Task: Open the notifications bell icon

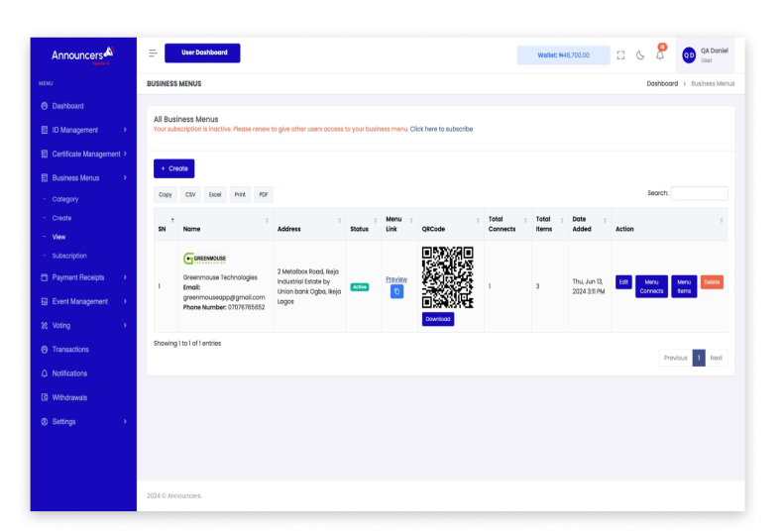Action: 660,55
